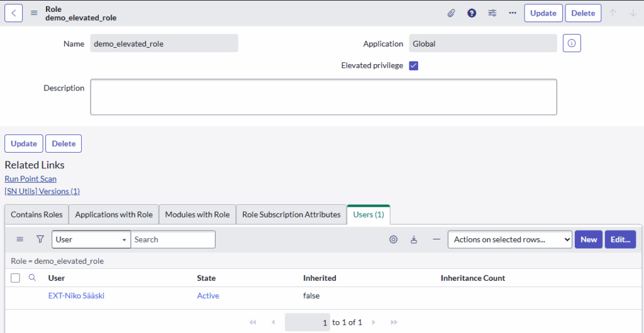The width and height of the screenshot is (644, 333).
Task: Show Application record info icon
Action: click(572, 43)
